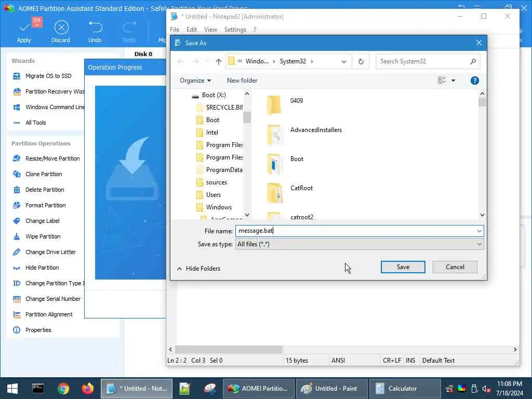
Task: Open Notepad2 File menu
Action: point(175,30)
